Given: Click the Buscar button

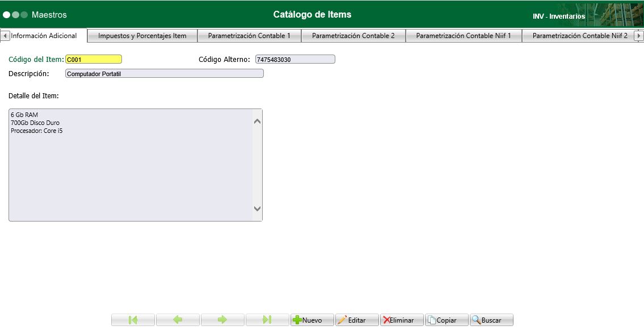Looking at the screenshot, I should coord(491,320).
